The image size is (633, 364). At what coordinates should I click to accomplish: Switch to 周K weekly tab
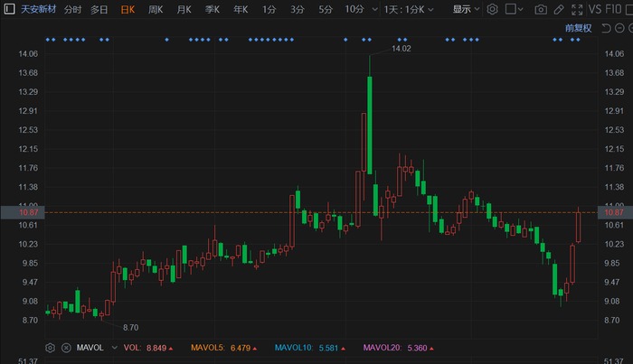pos(156,9)
